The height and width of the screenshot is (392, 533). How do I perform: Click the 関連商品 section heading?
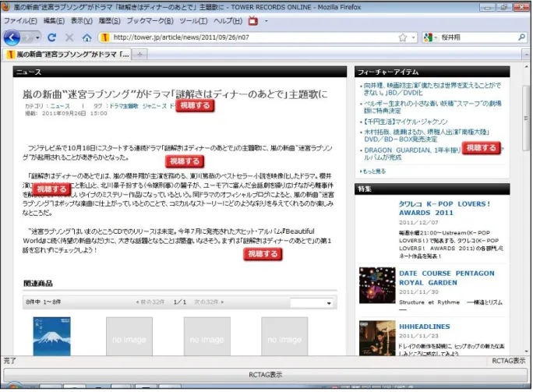point(37,283)
